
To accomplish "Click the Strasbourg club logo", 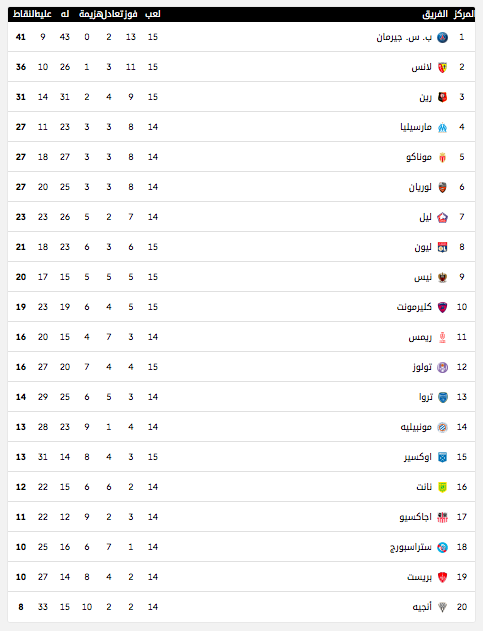I will (x=442, y=547).
